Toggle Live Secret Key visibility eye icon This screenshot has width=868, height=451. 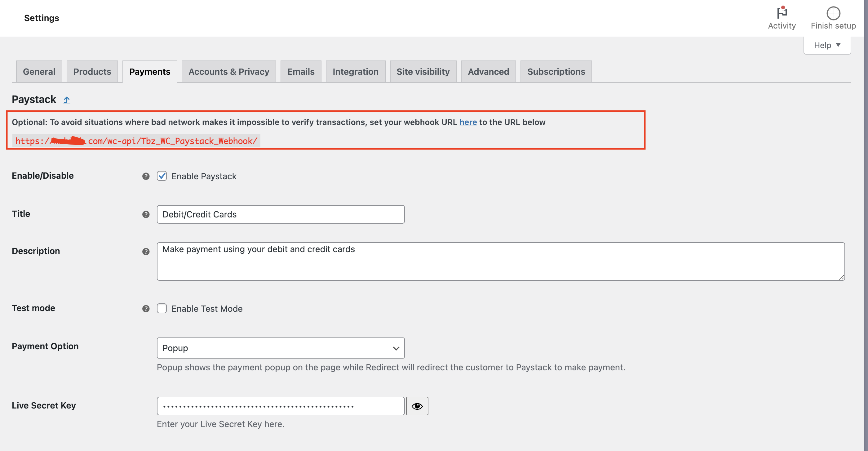point(418,406)
